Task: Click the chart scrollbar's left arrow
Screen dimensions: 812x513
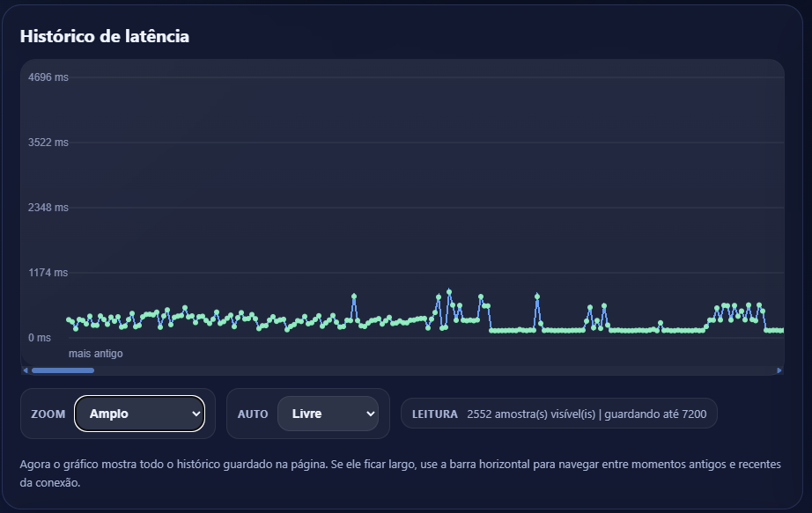Action: point(26,370)
